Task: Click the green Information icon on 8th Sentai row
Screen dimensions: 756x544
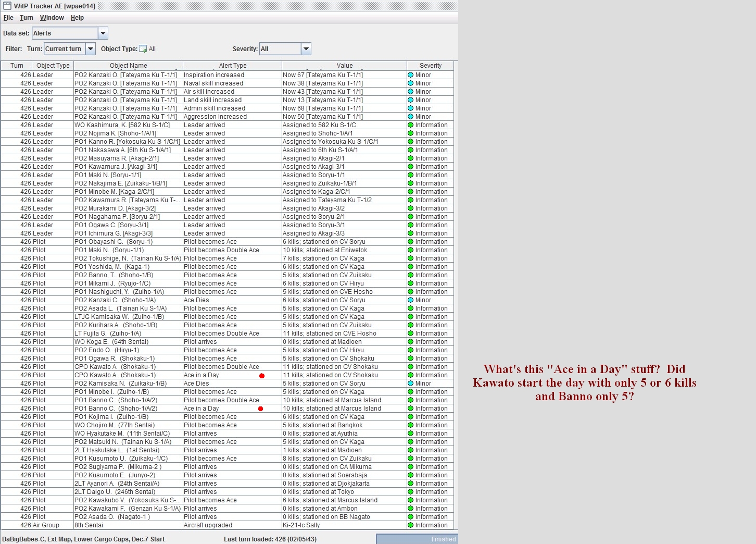Action: (x=411, y=525)
